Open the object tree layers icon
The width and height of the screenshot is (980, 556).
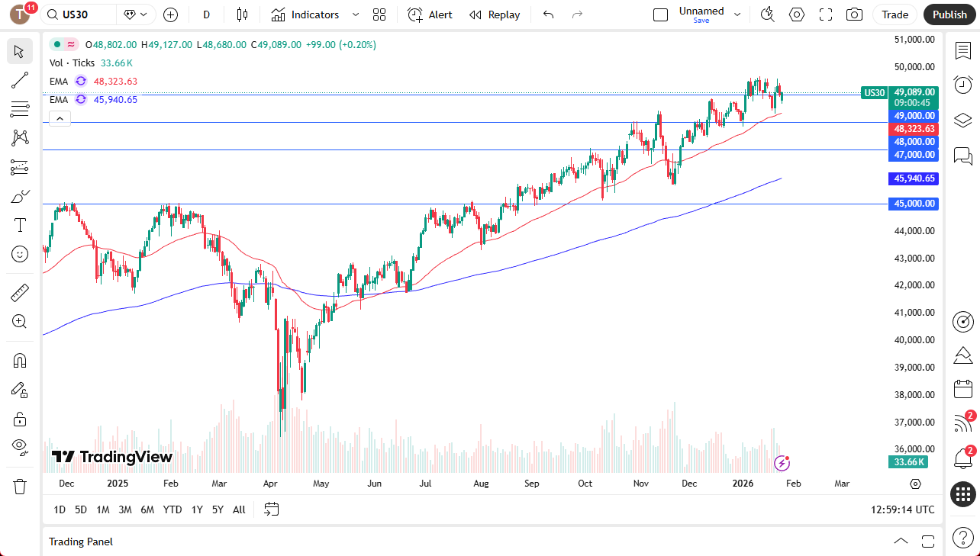coord(963,121)
